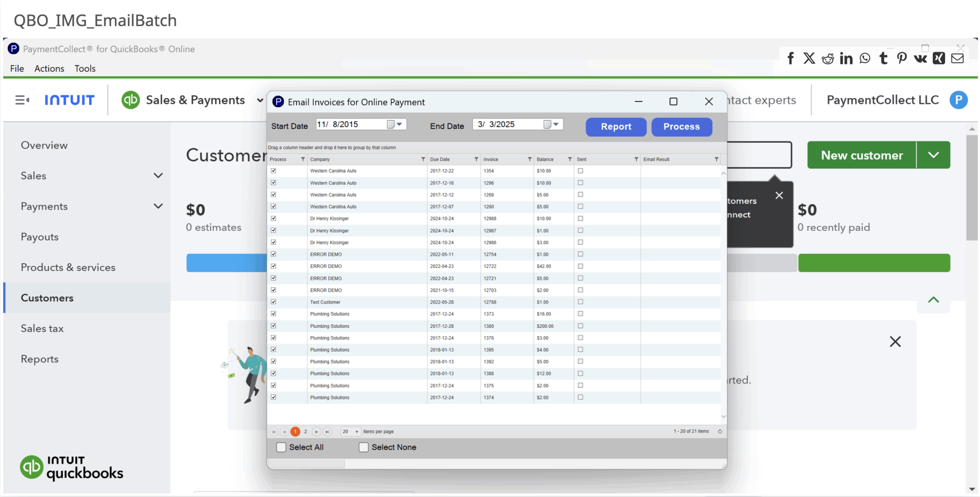Open the Start Date calendar dropdown
This screenshot has width=980, height=497.
point(399,124)
